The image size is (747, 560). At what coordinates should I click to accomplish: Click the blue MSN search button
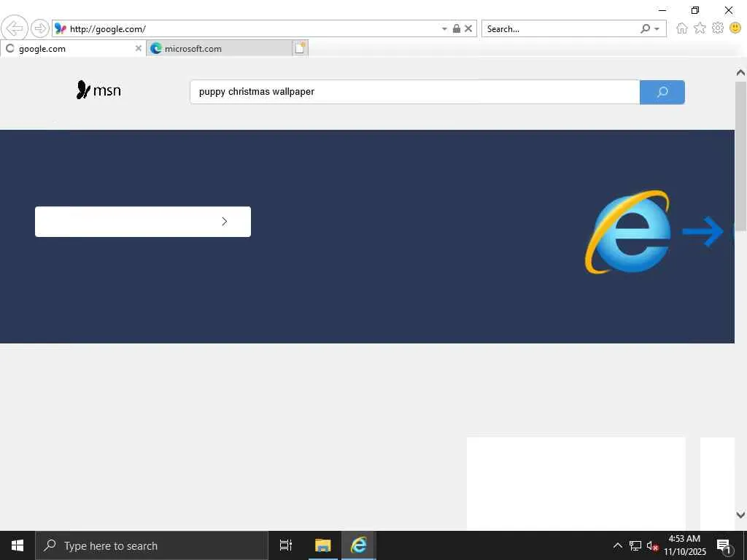tap(662, 92)
